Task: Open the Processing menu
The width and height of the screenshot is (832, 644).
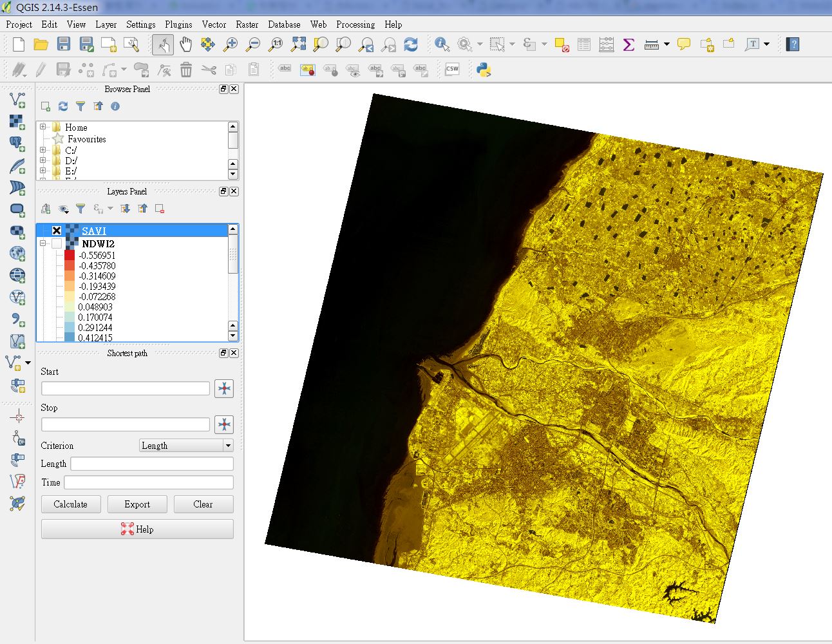Action: point(355,24)
